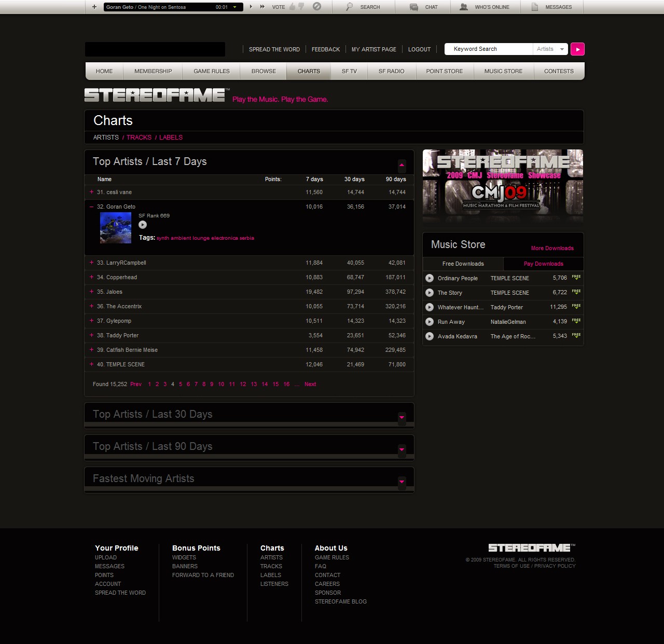Vote thumbs down on current track
The image size is (664, 644).
[301, 7]
